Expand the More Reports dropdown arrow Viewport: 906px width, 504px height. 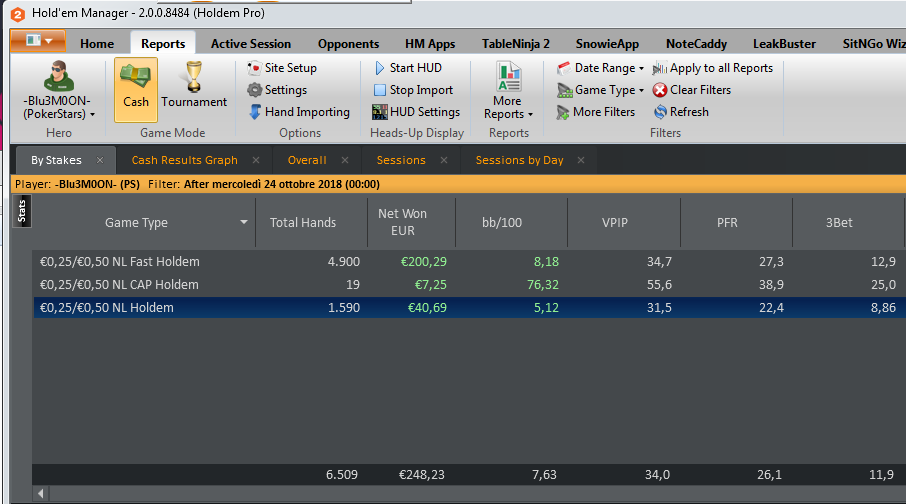[530, 114]
